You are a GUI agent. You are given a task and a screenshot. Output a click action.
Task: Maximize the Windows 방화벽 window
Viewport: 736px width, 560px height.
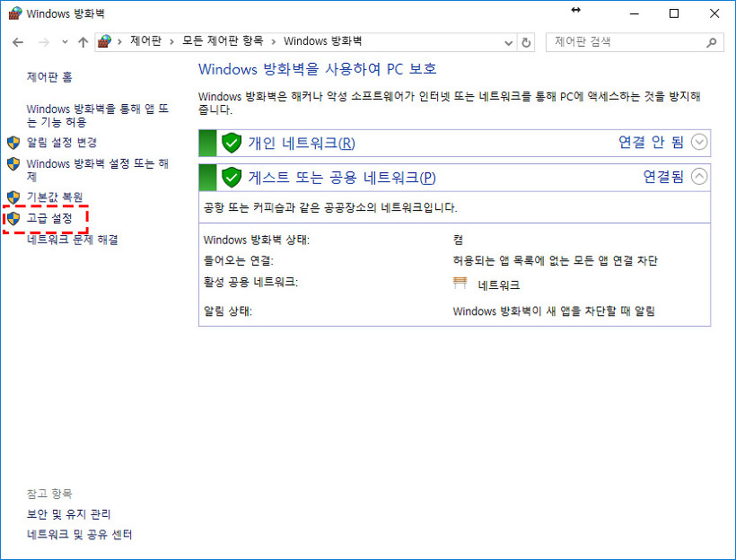pos(673,13)
